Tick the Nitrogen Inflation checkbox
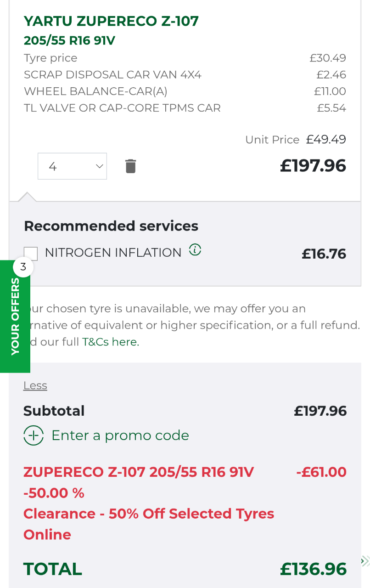 click(x=31, y=253)
